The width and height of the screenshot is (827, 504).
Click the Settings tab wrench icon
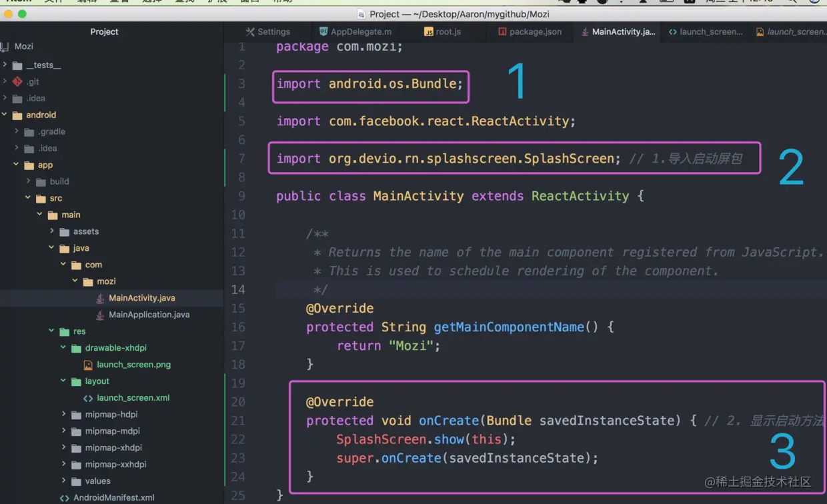coord(250,31)
